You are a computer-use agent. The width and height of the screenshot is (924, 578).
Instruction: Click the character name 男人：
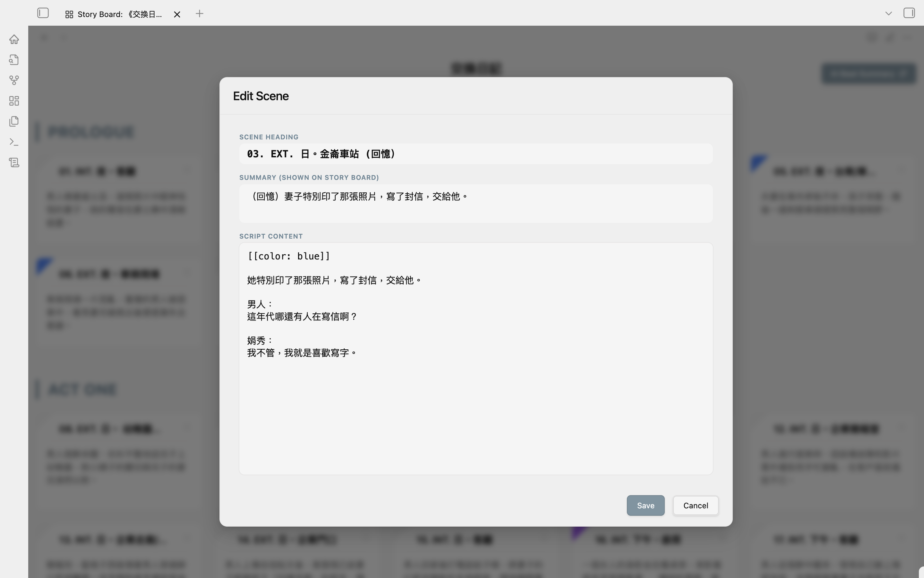(x=261, y=304)
